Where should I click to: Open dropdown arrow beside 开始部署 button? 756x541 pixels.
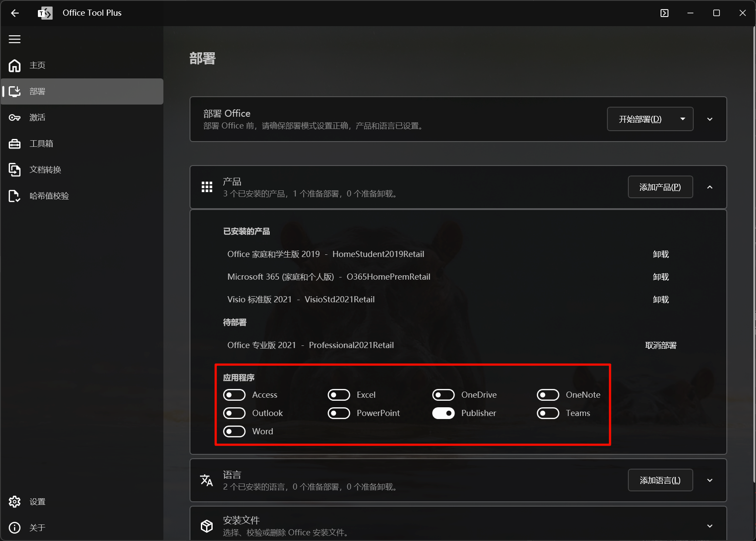[x=683, y=119]
